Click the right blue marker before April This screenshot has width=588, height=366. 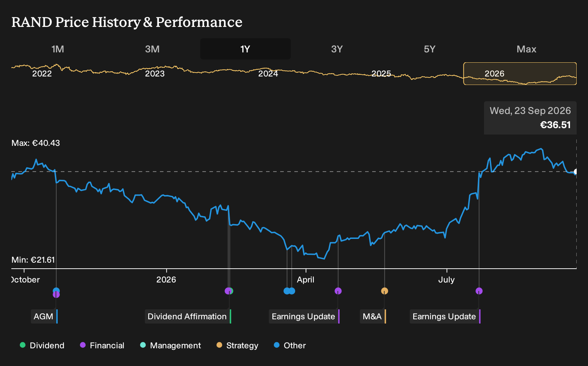[x=292, y=291]
